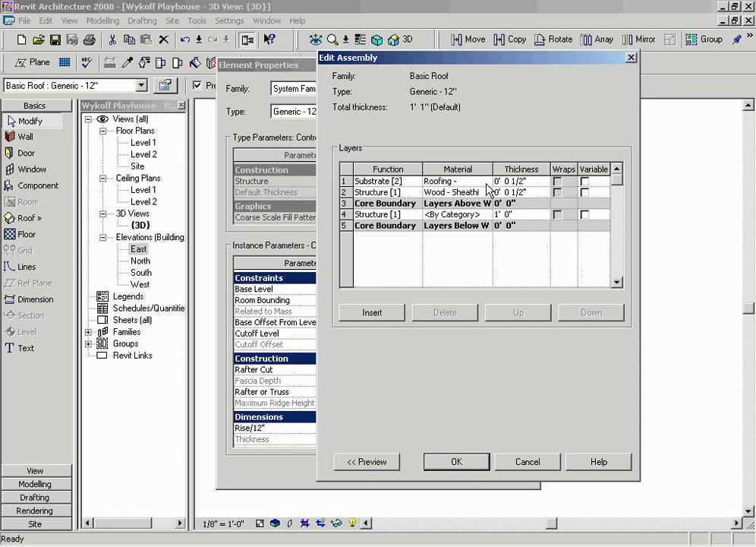Click the Thin Lines icon
This screenshot has height=547, width=756.
(x=360, y=40)
